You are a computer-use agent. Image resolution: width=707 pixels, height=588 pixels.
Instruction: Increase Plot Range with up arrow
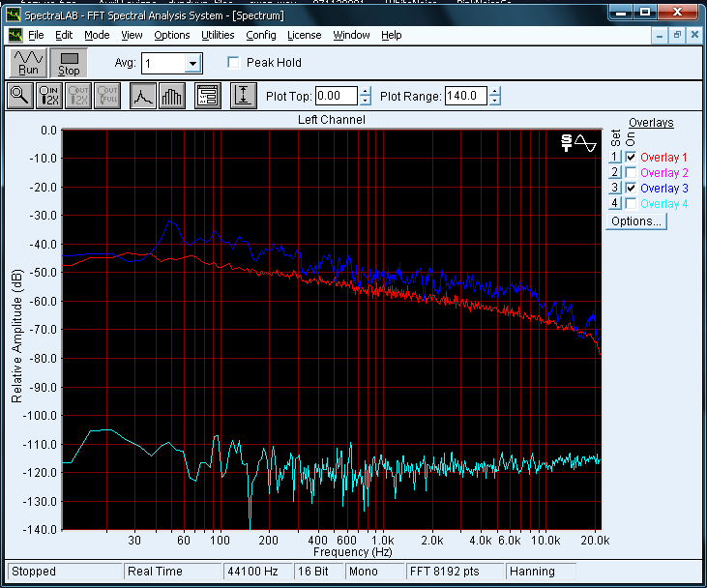coord(495,91)
